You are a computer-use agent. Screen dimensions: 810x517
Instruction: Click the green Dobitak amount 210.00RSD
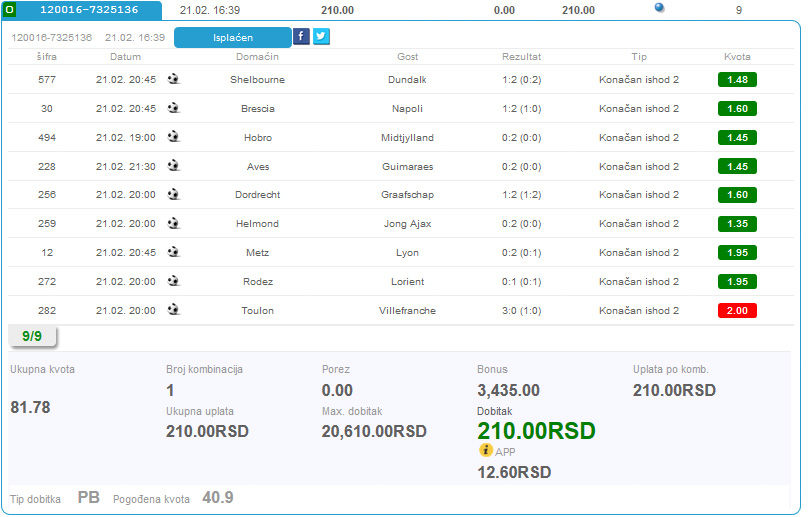point(536,431)
